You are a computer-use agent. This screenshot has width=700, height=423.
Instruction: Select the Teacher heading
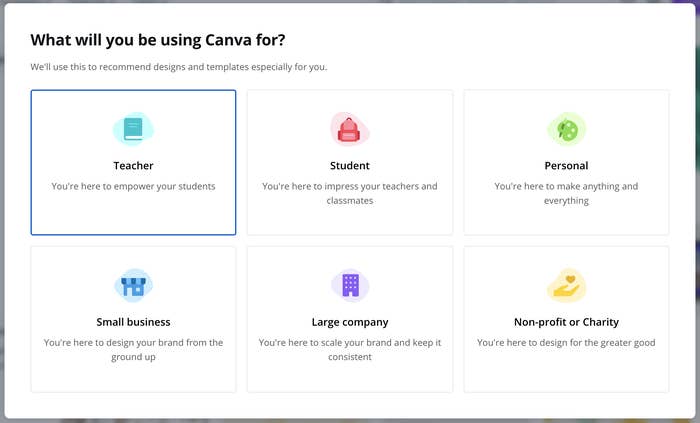click(x=133, y=166)
